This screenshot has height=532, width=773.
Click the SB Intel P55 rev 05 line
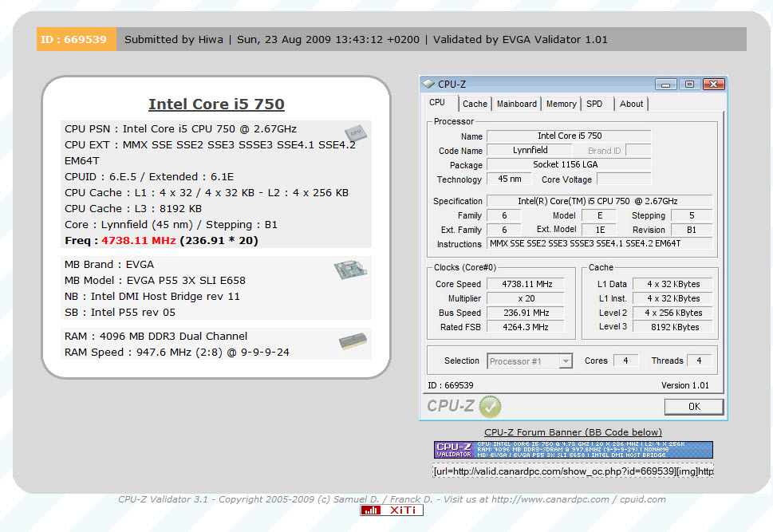120,313
